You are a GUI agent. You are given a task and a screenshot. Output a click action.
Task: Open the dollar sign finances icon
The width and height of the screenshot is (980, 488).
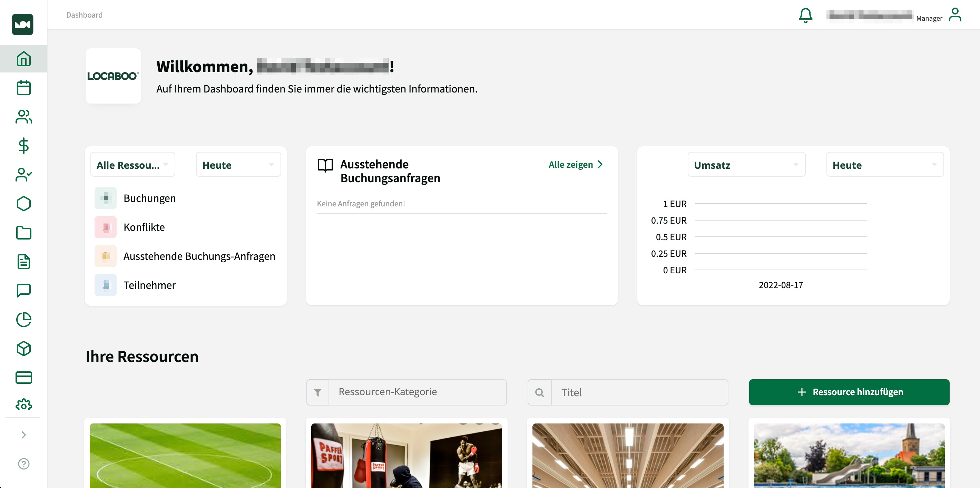click(x=23, y=145)
